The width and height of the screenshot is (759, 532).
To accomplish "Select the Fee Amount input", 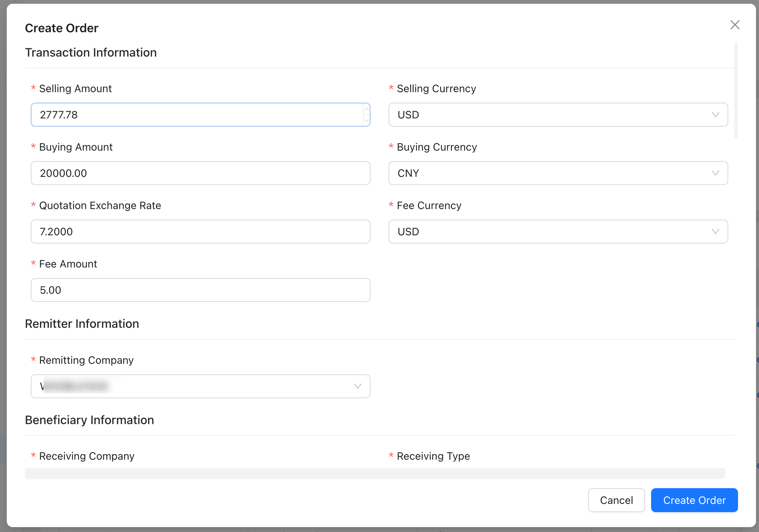I will coord(200,290).
